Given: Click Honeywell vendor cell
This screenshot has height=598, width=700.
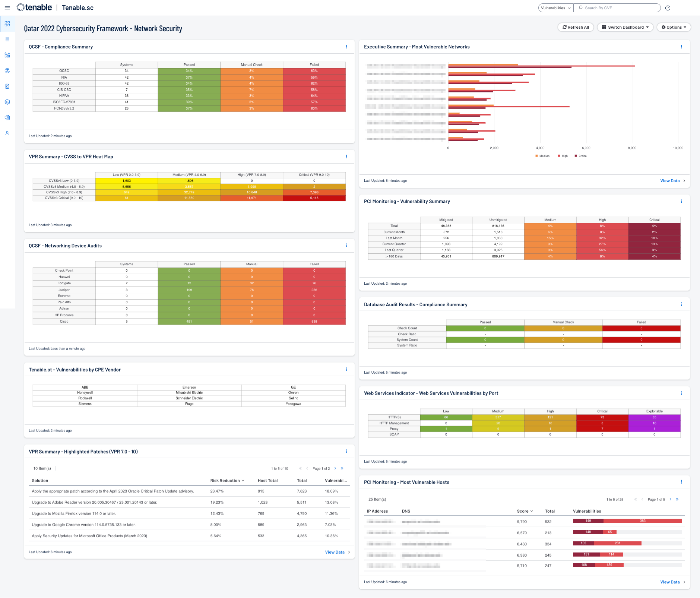Looking at the screenshot, I should [85, 393].
